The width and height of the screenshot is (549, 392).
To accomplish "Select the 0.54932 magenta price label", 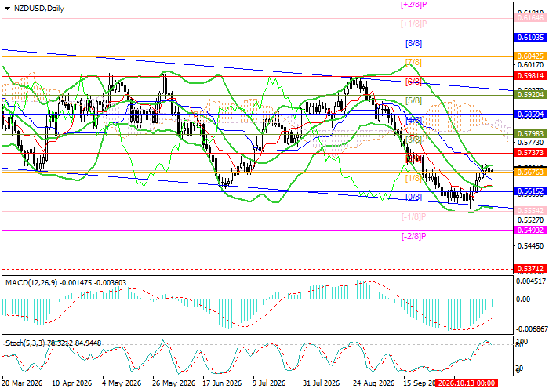I will coord(530,230).
